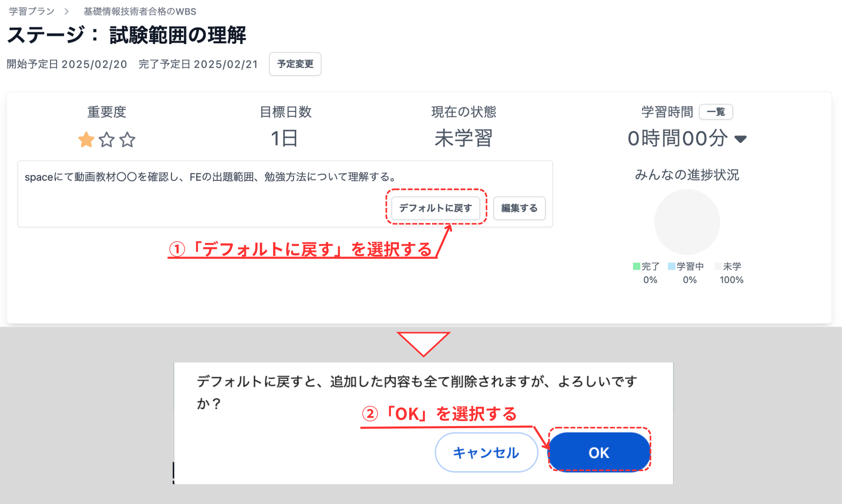Open the 学習プラン breadcrumb item
842x504 pixels.
click(x=30, y=11)
